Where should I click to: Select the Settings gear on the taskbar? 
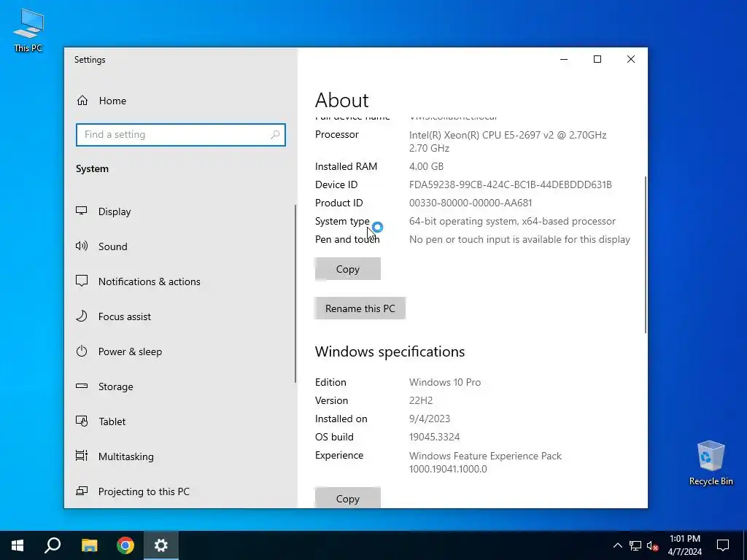[161, 545]
